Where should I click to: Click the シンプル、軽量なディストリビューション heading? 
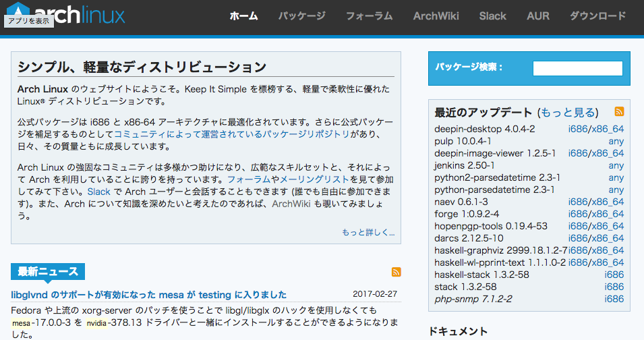pyautogui.click(x=142, y=67)
